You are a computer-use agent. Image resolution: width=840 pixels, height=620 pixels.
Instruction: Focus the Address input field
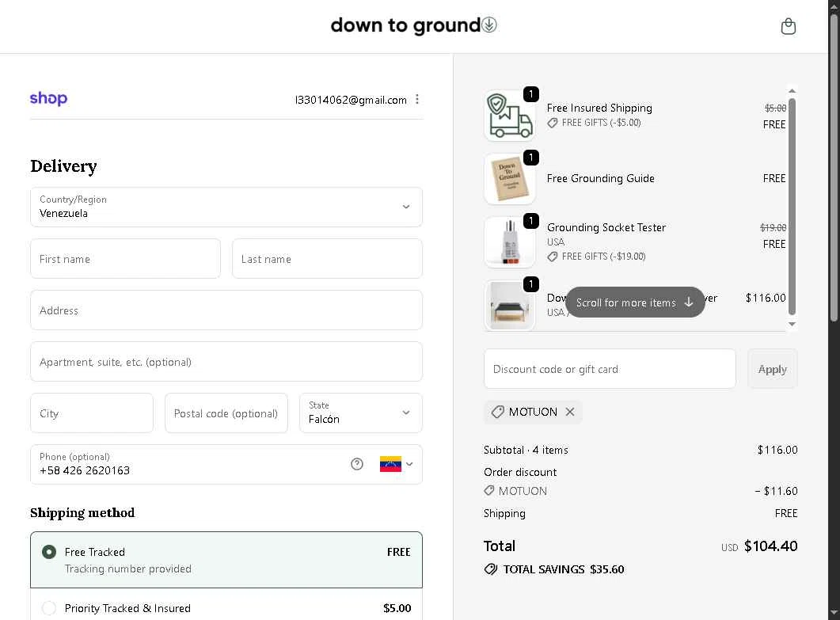[226, 310]
